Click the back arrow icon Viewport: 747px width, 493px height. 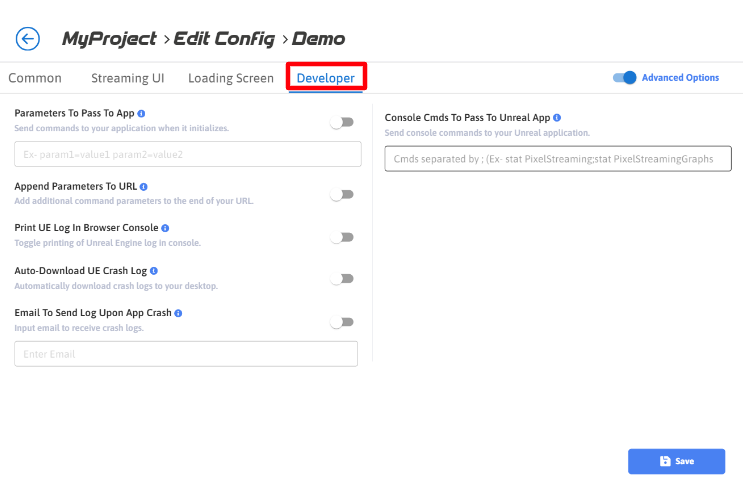click(x=28, y=39)
